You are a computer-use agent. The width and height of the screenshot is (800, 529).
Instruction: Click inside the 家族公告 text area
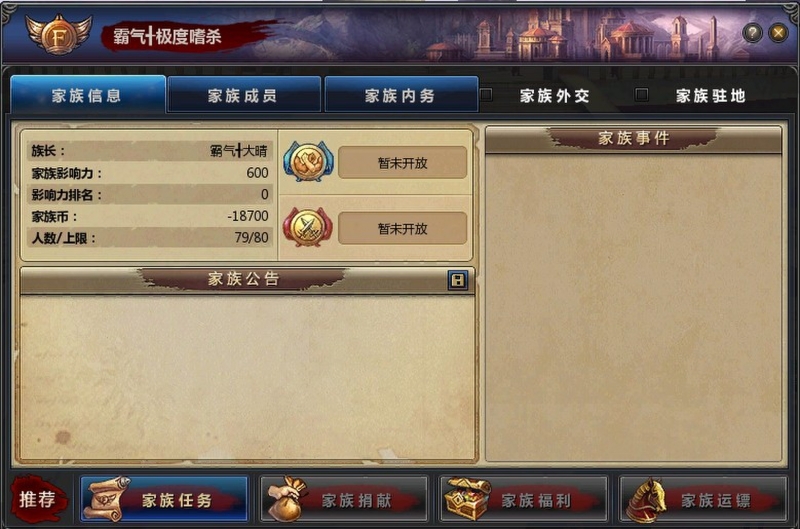pyautogui.click(x=247, y=377)
